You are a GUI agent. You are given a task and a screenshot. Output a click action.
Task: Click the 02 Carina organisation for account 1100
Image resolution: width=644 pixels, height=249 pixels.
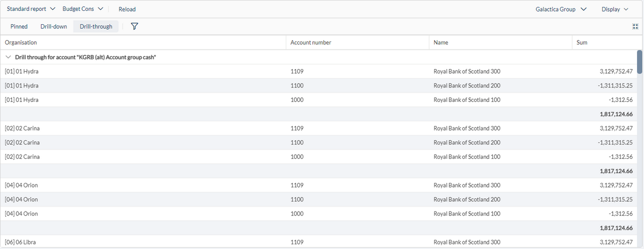22,143
